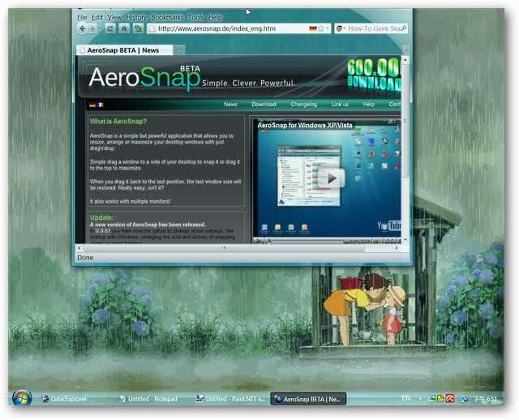Click the green toolbar icon beside Home
The image size is (519, 420).
click(138, 29)
